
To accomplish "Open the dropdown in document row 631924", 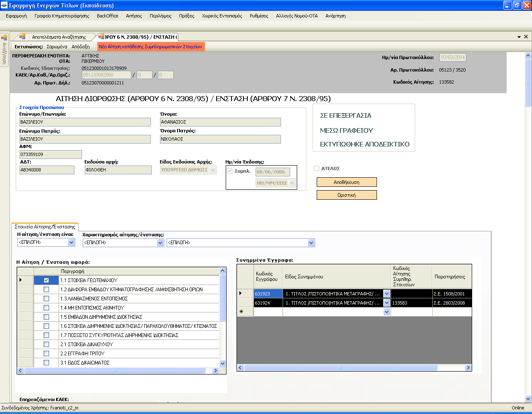I will click(x=387, y=303).
